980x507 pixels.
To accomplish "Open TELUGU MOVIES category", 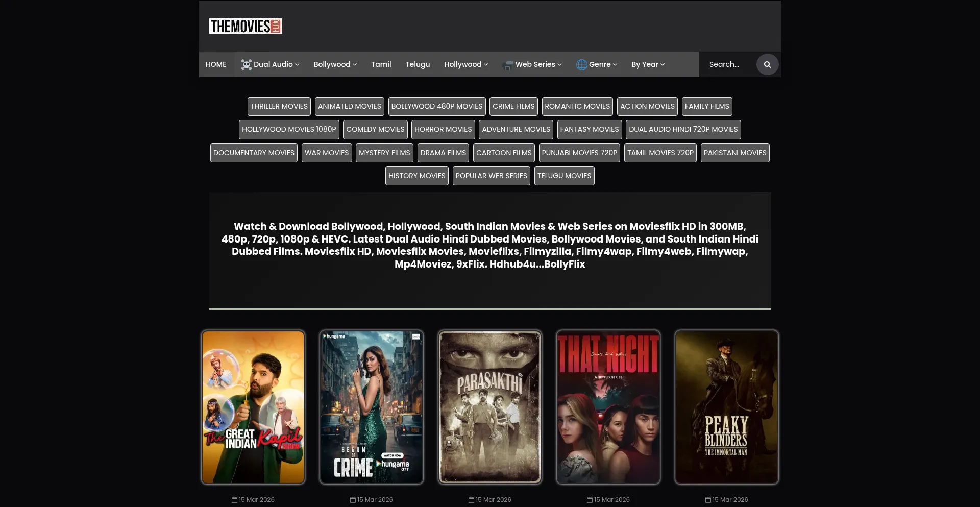I will tap(564, 176).
